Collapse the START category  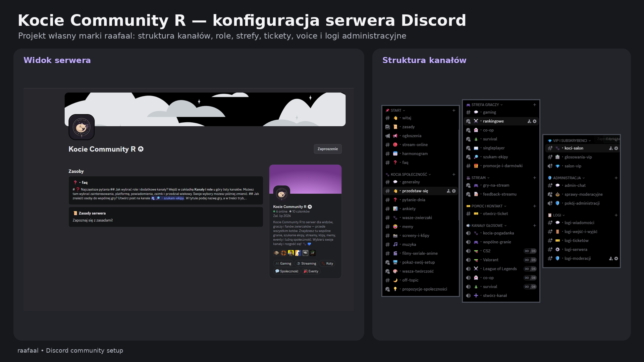[395, 110]
